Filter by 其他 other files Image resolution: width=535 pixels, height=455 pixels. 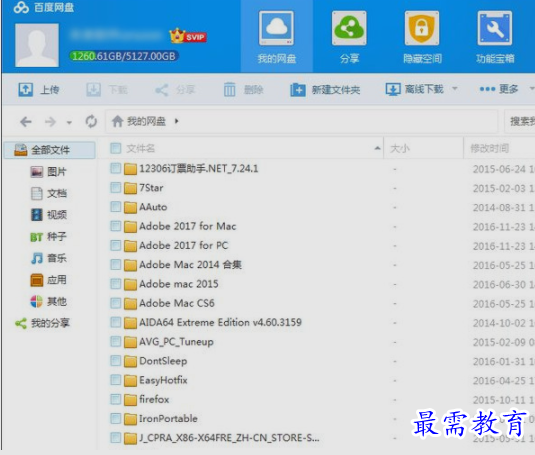48,302
